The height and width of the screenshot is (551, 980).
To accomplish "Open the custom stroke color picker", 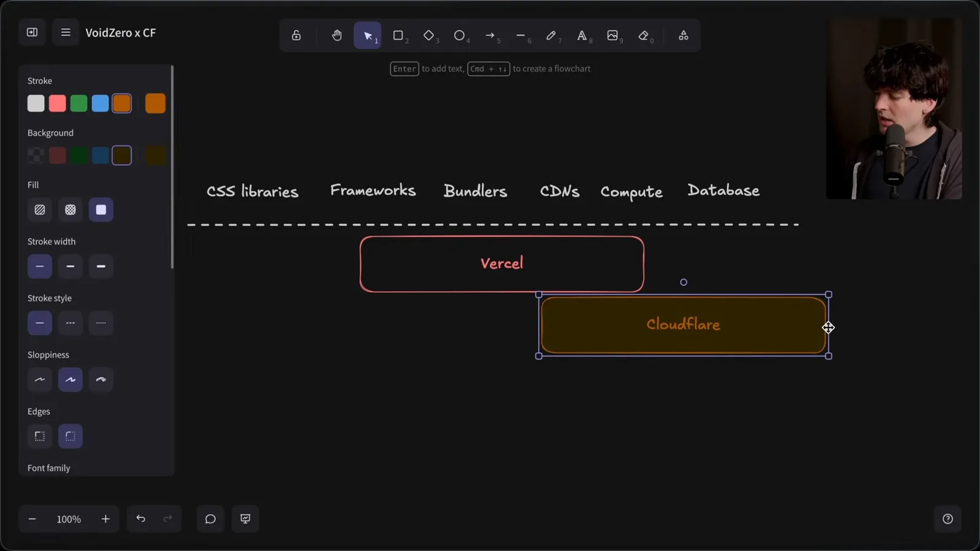I will pyautogui.click(x=156, y=103).
